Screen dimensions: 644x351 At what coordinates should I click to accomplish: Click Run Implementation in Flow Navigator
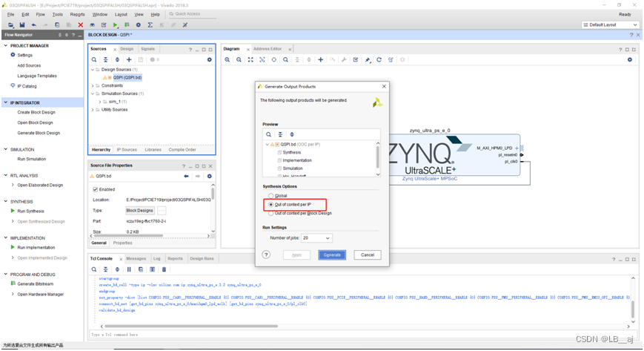pos(36,248)
